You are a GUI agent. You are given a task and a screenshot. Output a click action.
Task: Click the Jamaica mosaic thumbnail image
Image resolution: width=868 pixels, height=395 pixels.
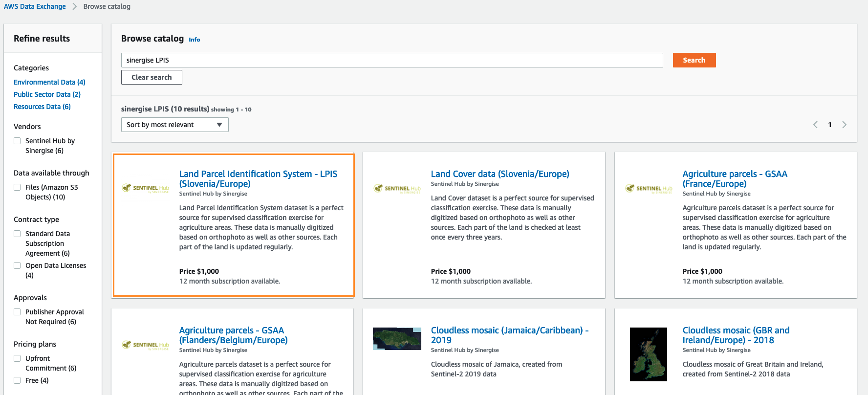click(397, 339)
